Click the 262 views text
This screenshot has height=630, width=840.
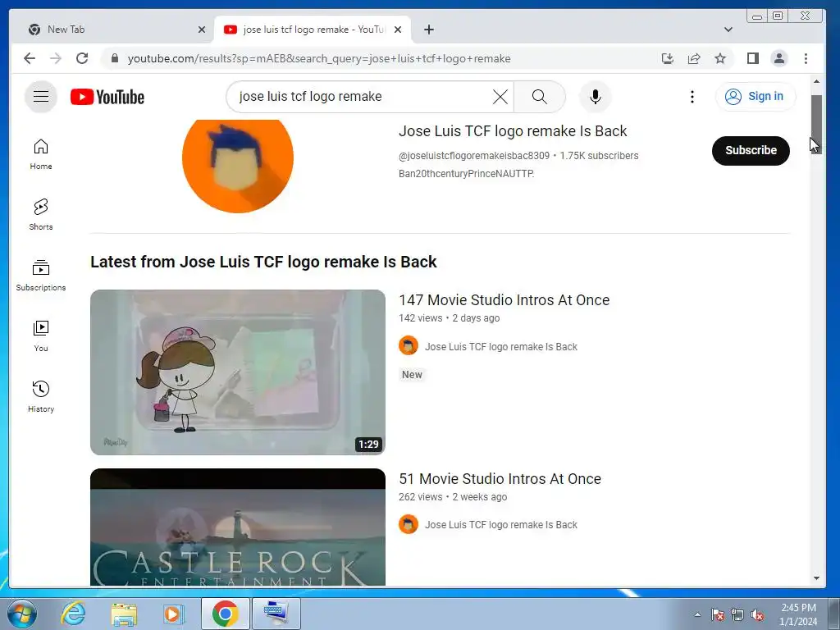pos(421,496)
